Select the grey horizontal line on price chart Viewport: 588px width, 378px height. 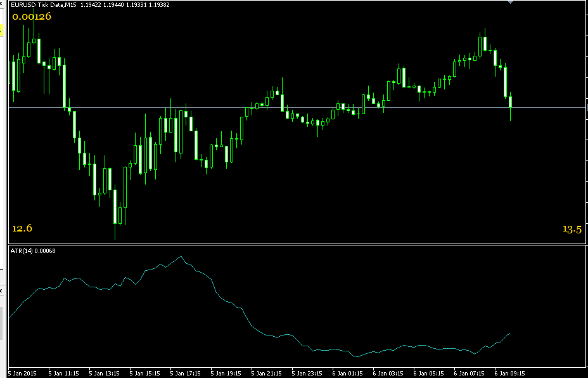click(297, 108)
